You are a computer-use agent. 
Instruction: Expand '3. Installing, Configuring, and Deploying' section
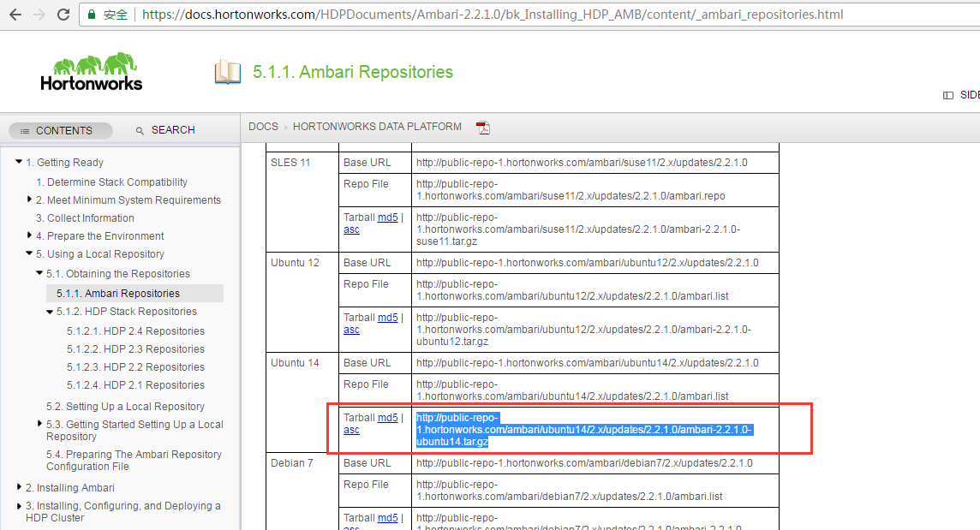pyautogui.click(x=19, y=506)
